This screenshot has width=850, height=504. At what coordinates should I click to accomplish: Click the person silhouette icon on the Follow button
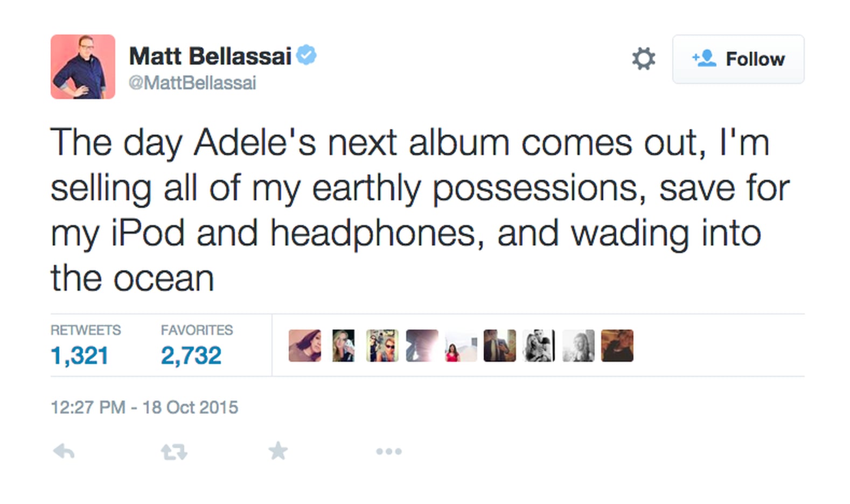pyautogui.click(x=705, y=59)
